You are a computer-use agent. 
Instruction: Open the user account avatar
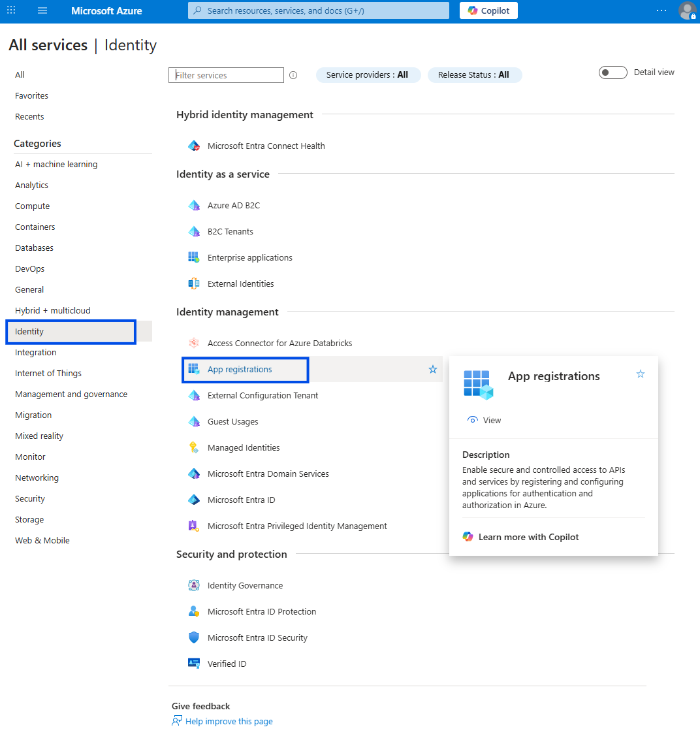click(x=687, y=10)
